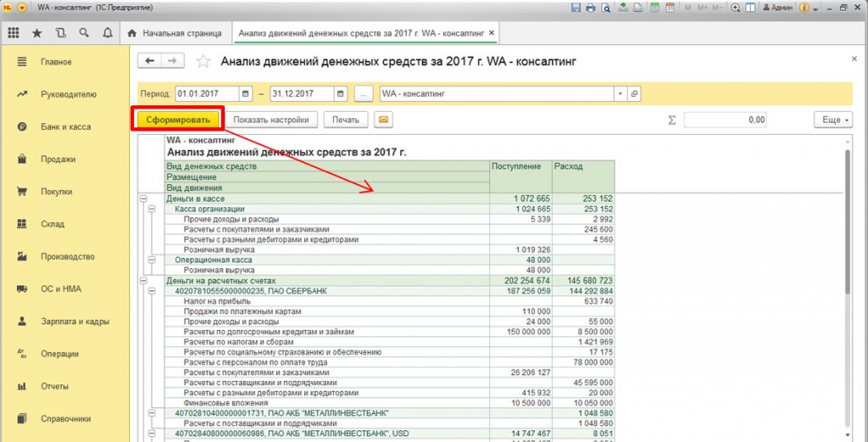This screenshot has height=442, width=868.
Task: Click the send by email envelope button
Action: [383, 120]
